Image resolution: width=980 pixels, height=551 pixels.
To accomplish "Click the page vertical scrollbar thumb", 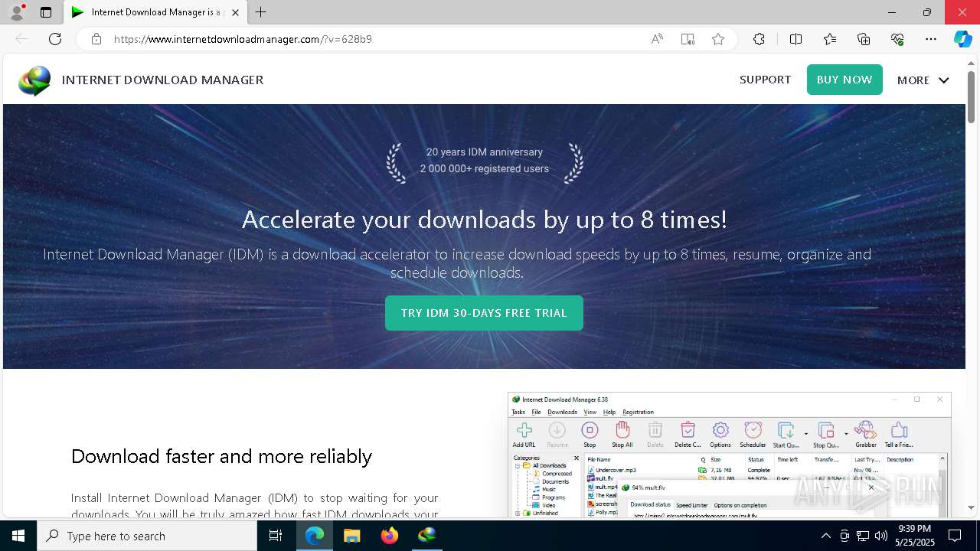I will click(971, 96).
